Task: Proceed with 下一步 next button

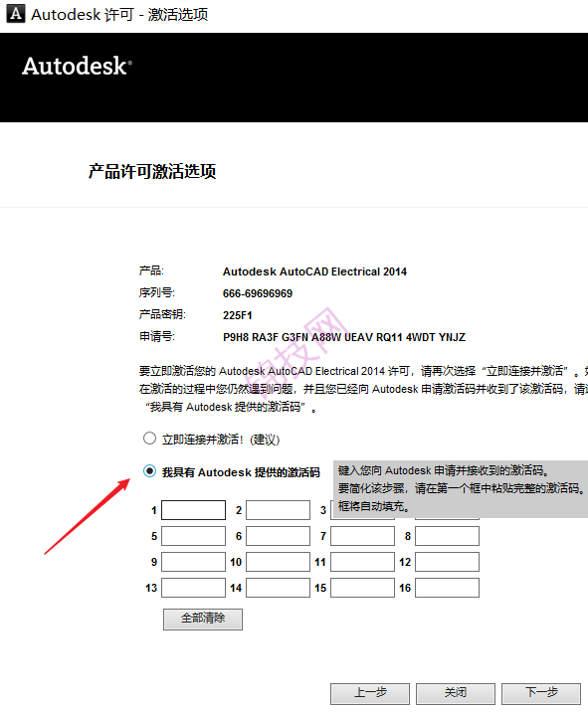Action: 541,693
